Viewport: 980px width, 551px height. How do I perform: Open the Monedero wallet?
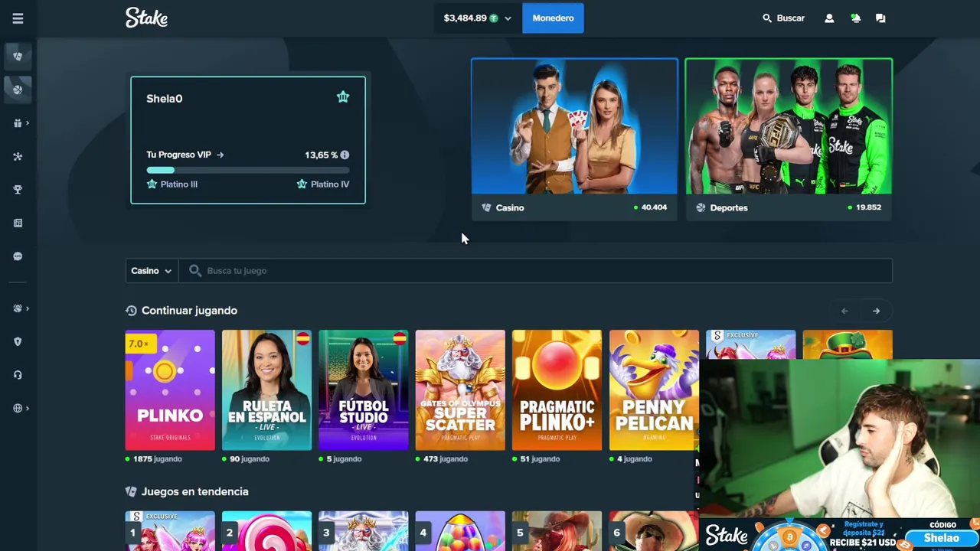pos(553,18)
